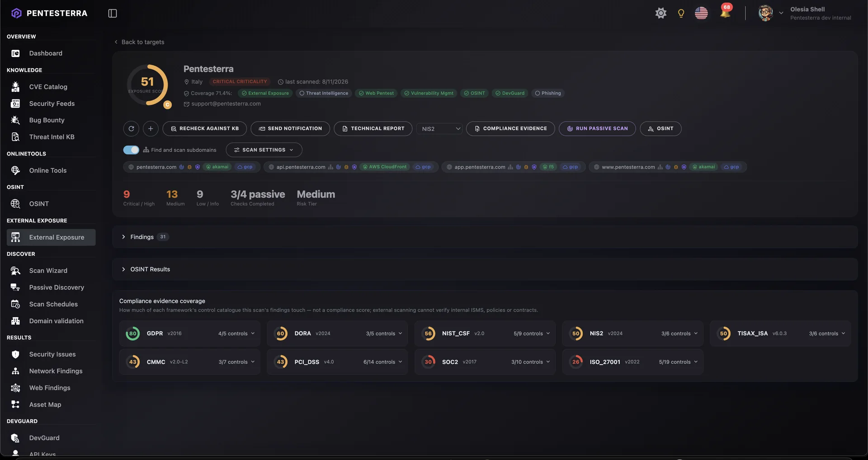Expand NIST_CSF 5/9 controls
868x460 pixels.
[532, 334]
